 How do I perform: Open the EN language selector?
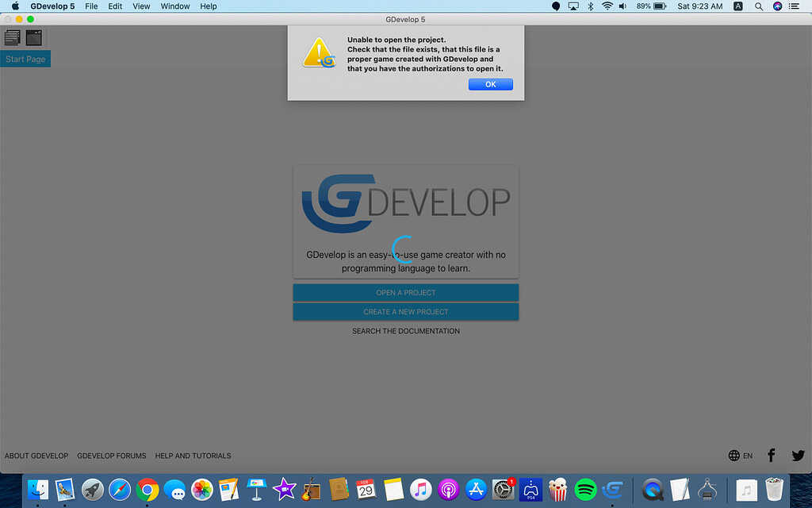[740, 456]
